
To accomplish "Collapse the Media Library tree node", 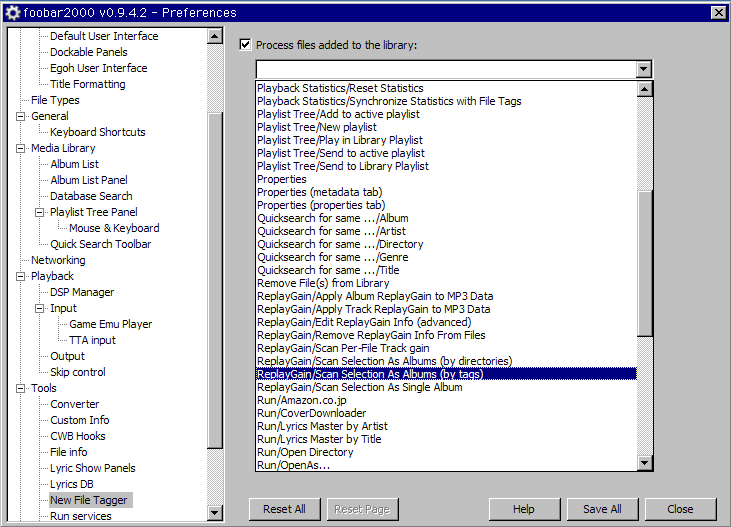I will [x=21, y=148].
